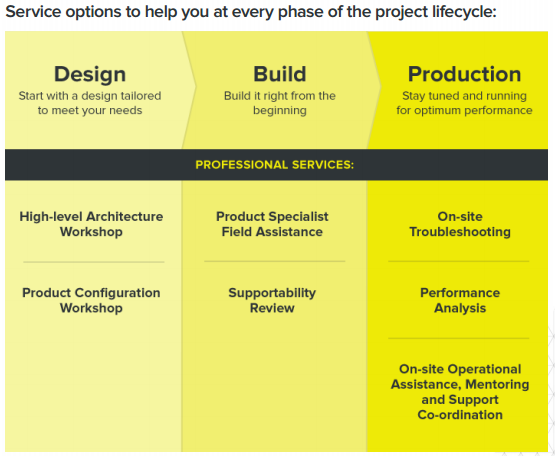Click the divider line under Architecture Workshop

click(x=94, y=262)
